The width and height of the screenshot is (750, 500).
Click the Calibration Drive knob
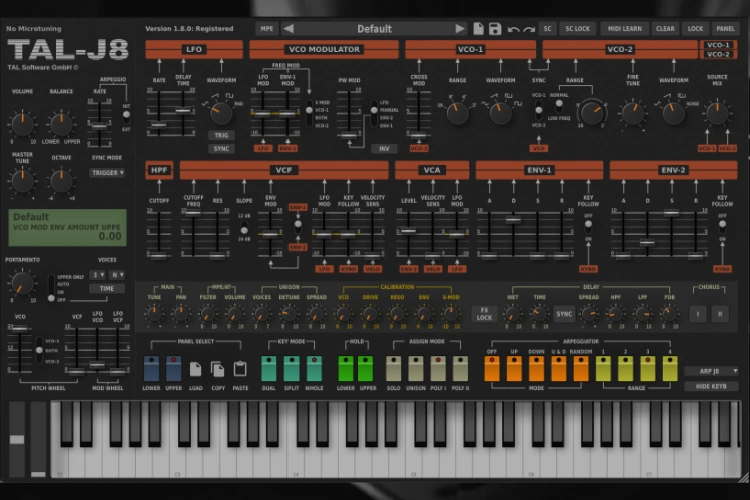tap(370, 314)
